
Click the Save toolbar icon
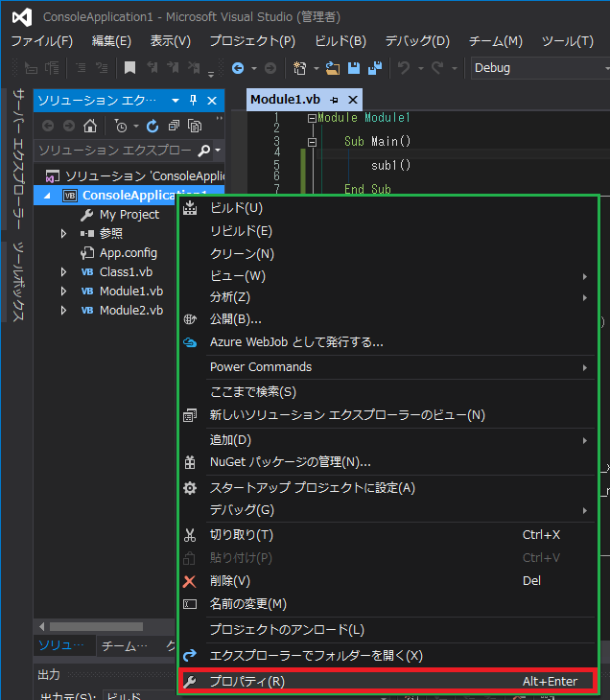coord(354,68)
